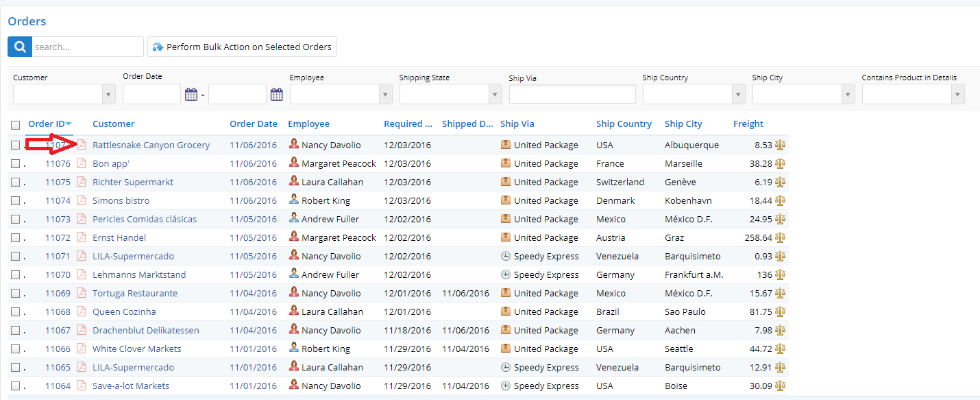980x400 pixels.
Task: Open the Order Date start calendar icon
Action: (191, 95)
